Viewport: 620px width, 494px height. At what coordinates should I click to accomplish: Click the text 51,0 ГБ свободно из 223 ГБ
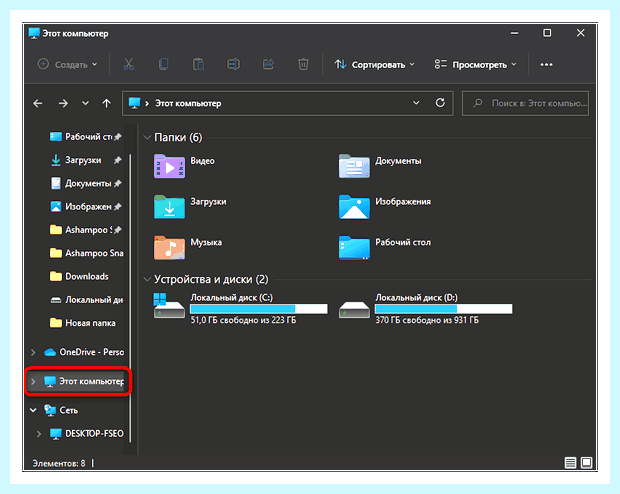[243, 320]
